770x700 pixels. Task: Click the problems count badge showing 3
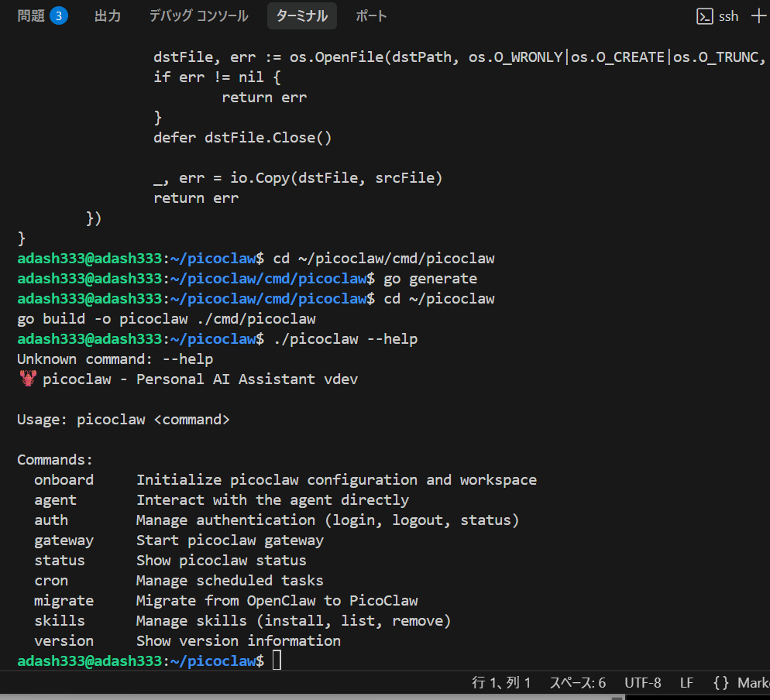click(x=59, y=15)
